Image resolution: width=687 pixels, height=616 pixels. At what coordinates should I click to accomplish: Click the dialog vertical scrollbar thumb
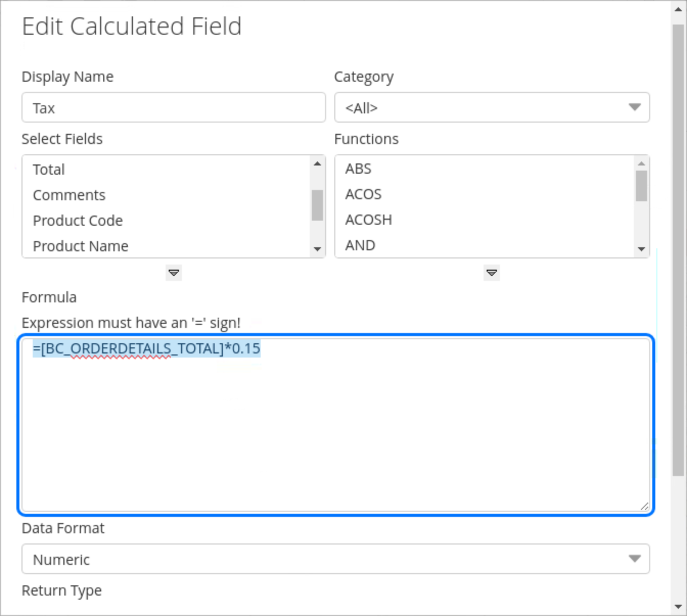point(678,250)
